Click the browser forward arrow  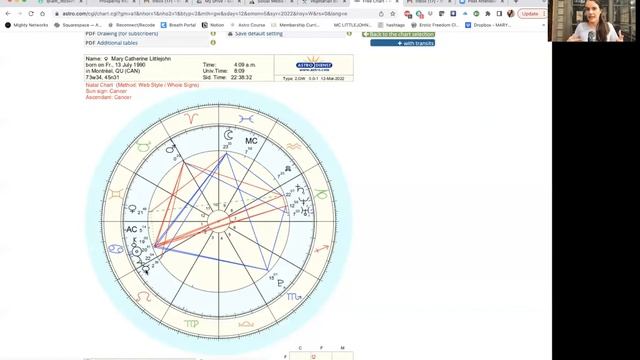pos(20,14)
